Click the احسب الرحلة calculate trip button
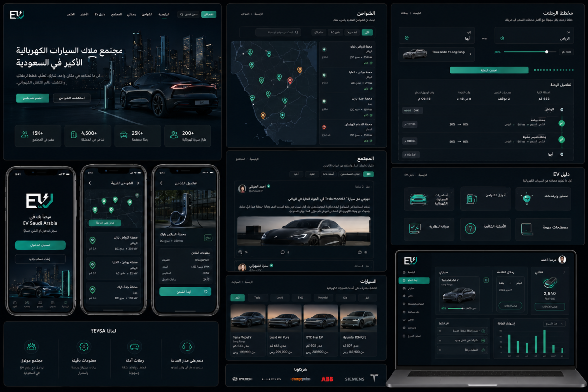This screenshot has height=392, width=588. click(489, 70)
